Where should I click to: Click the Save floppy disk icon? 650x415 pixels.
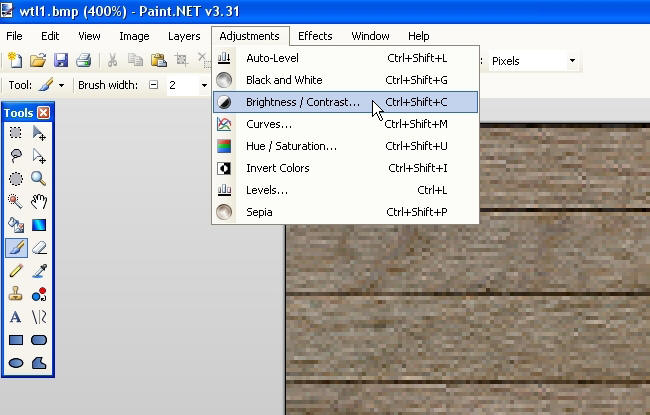61,61
